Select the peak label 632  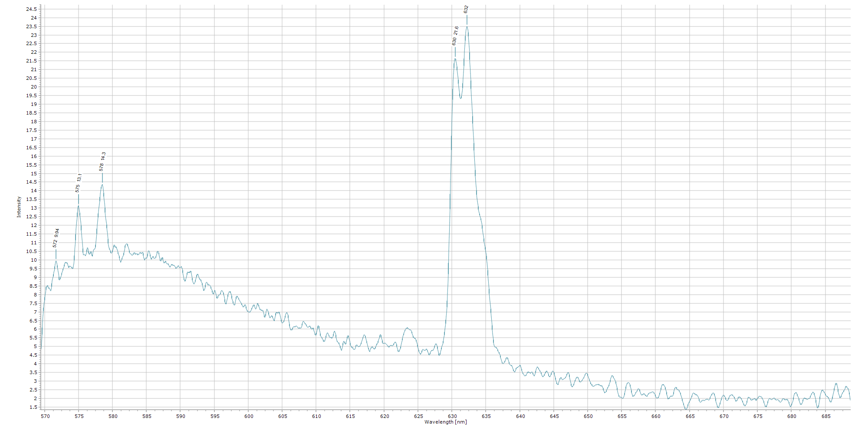pyautogui.click(x=466, y=10)
